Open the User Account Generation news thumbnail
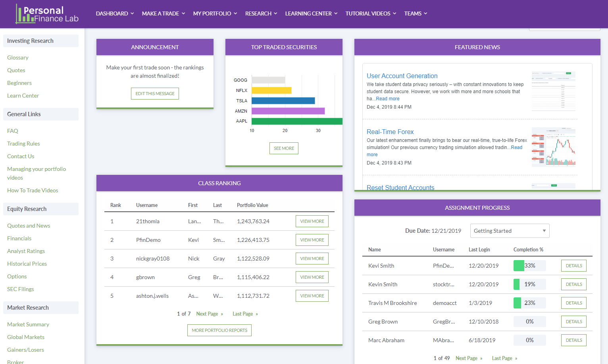This screenshot has height=364, width=608. [x=553, y=91]
